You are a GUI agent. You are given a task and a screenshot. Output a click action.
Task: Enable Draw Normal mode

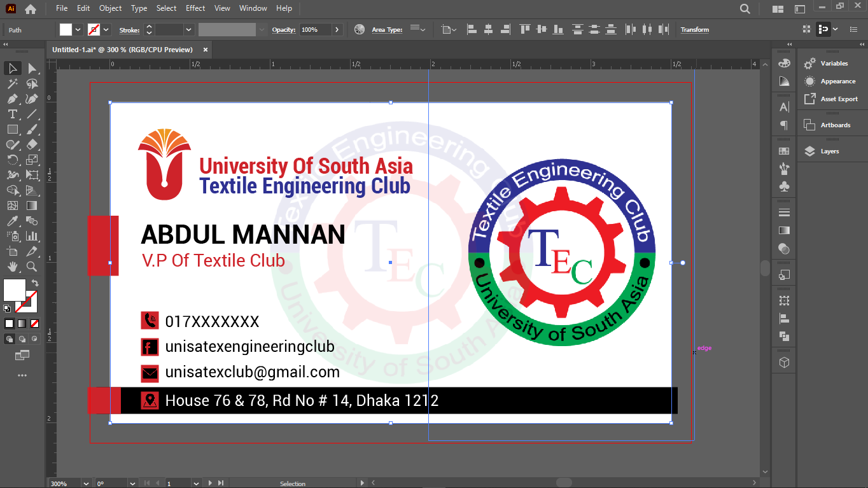tap(10, 339)
